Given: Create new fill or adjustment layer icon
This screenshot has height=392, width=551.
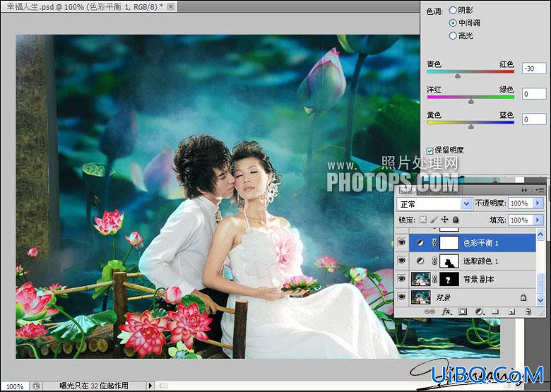Looking at the screenshot, I should [x=480, y=311].
